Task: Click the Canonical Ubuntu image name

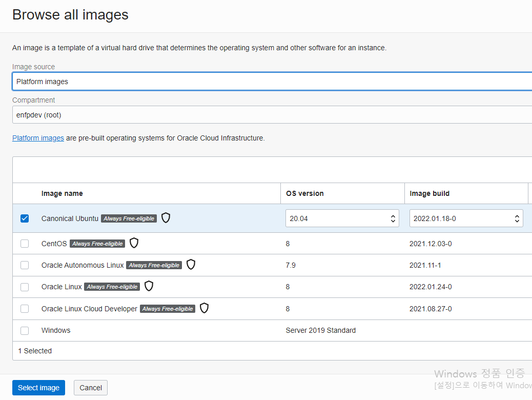Action: (70, 218)
